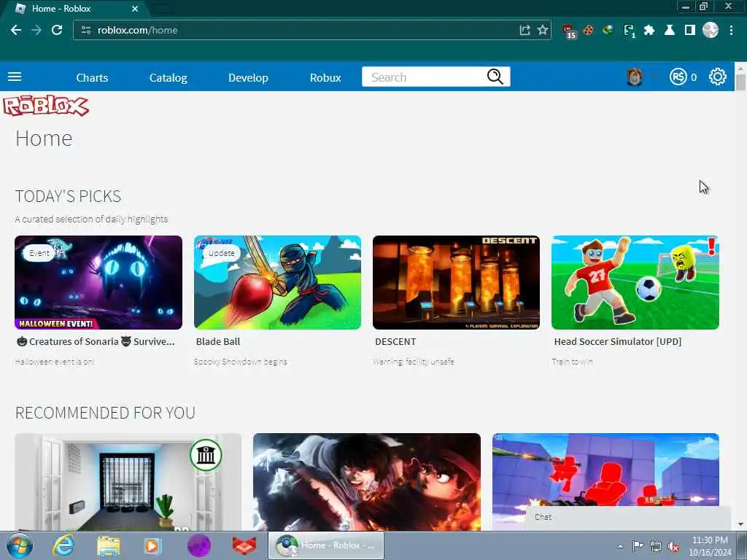
Task: Click the volume muted tray icon
Action: [673, 546]
